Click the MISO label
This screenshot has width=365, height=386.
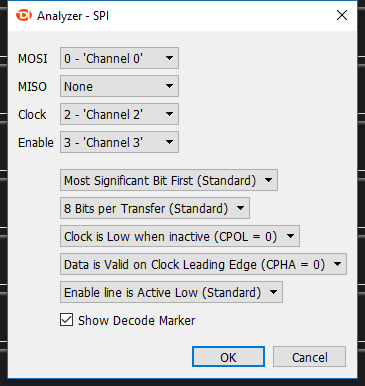[32, 87]
